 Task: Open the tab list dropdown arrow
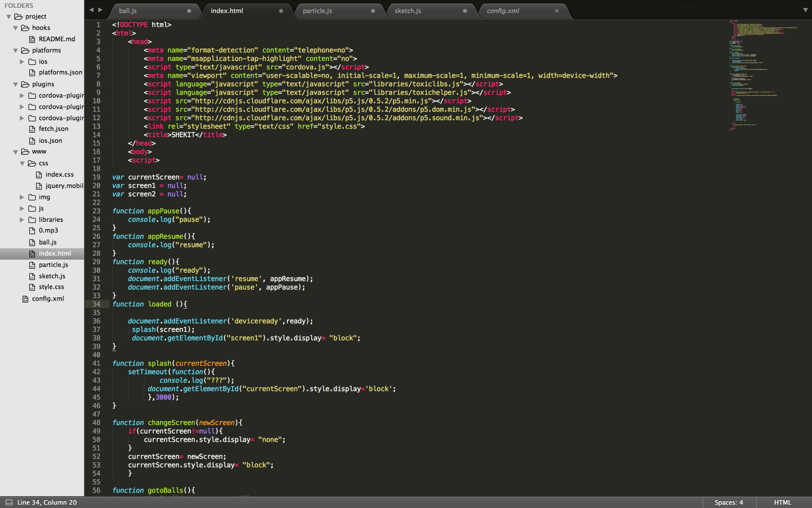click(805, 10)
